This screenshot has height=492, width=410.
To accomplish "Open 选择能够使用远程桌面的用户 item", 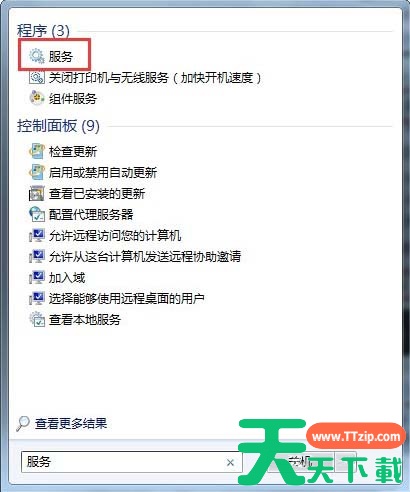I will click(127, 299).
